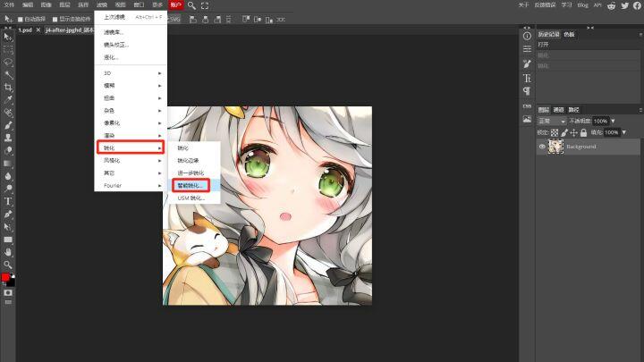
Task: Open the 填充 fill slider arrow
Action: [624, 132]
